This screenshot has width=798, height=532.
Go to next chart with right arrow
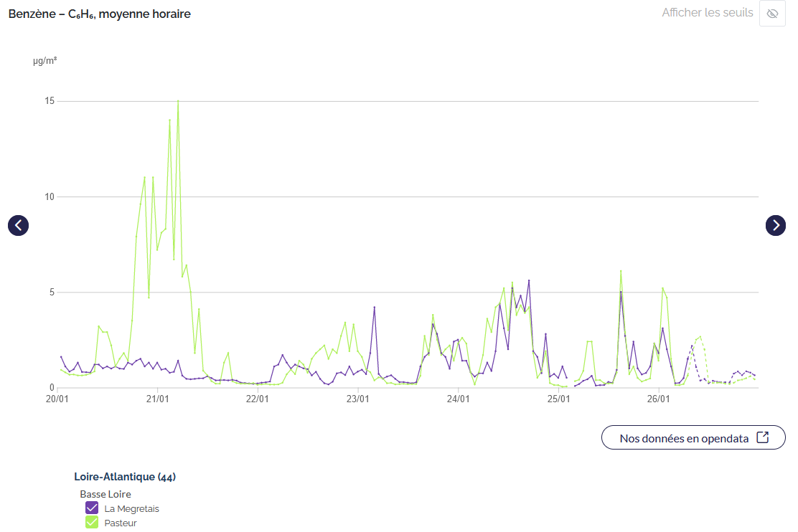point(776,225)
